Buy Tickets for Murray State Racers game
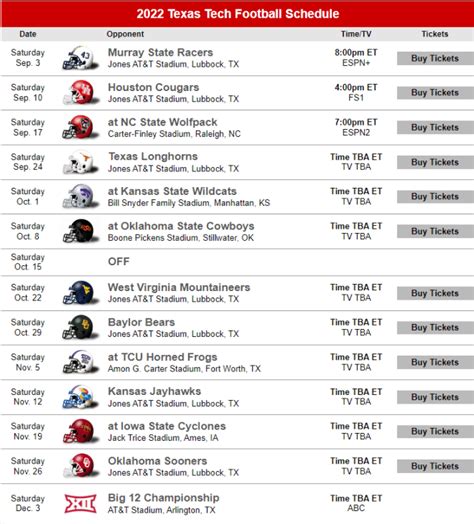This screenshot has width=474, height=524. (435, 58)
